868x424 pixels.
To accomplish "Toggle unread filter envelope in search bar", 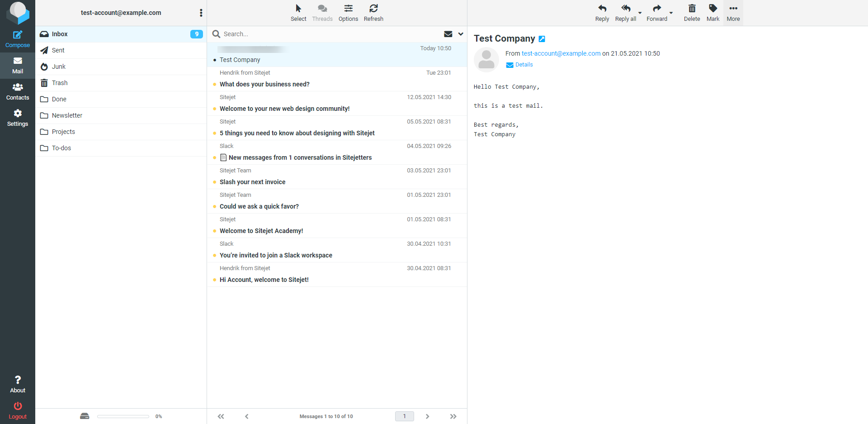I will tap(448, 34).
